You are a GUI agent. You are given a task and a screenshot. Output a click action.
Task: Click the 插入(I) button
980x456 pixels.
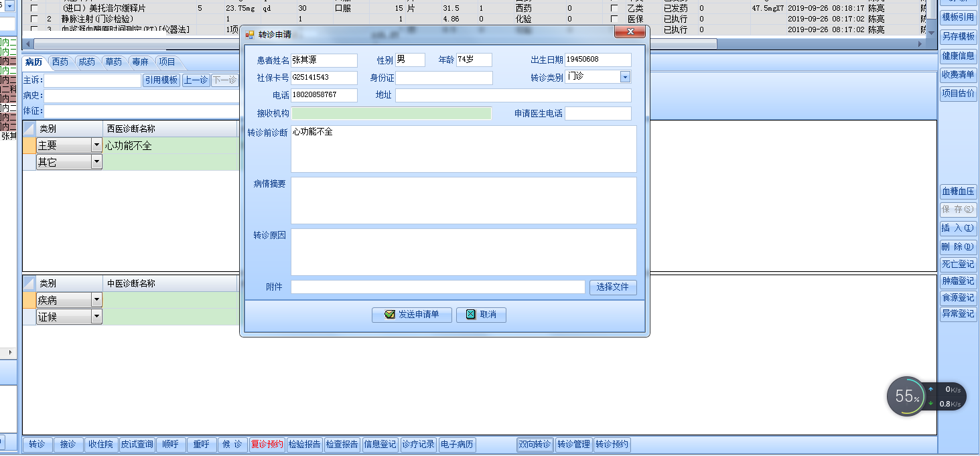tap(958, 228)
